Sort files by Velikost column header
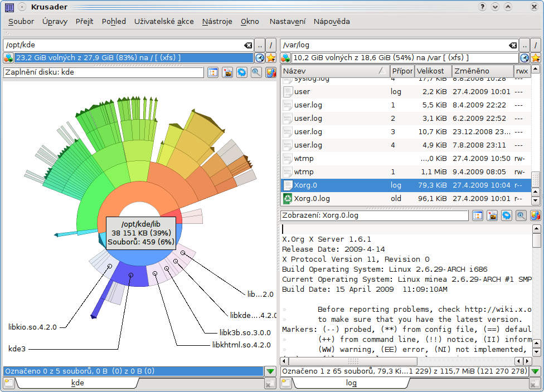544x392 pixels. click(431, 71)
